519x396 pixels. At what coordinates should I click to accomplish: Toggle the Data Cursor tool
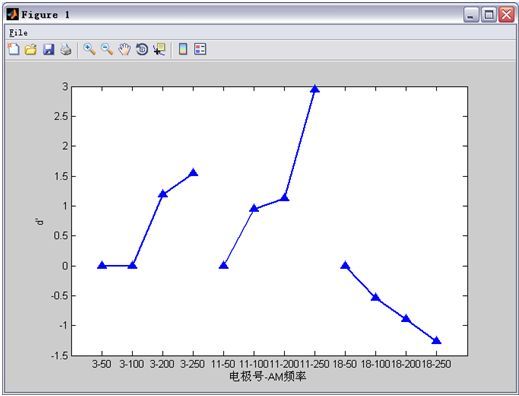pos(159,49)
